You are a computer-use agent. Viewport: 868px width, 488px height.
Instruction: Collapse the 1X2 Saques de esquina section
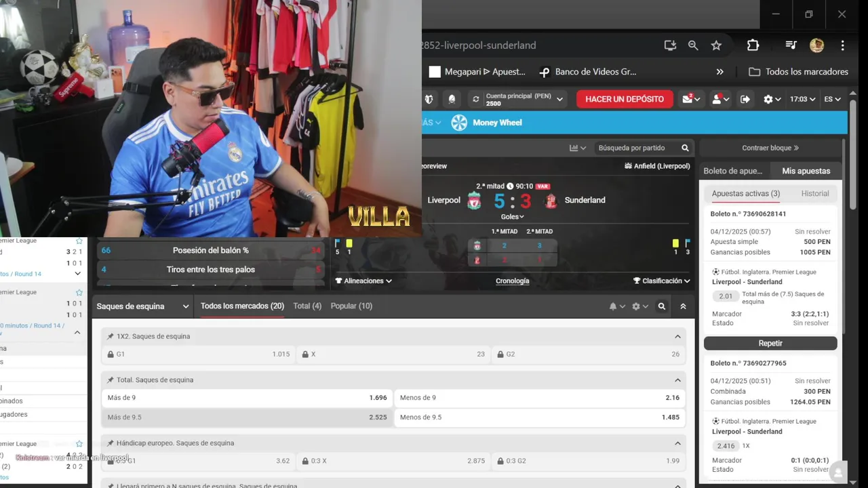677,336
